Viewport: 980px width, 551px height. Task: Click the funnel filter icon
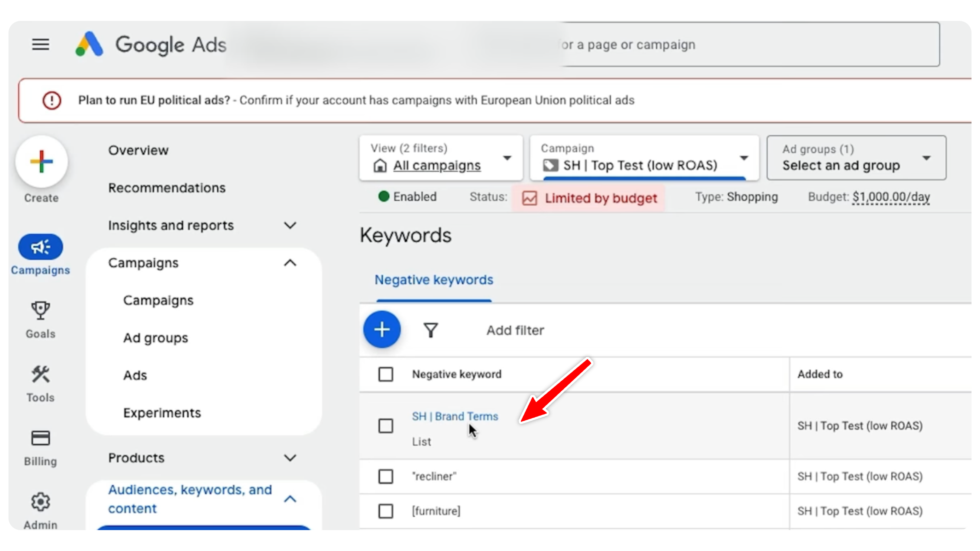[431, 330]
